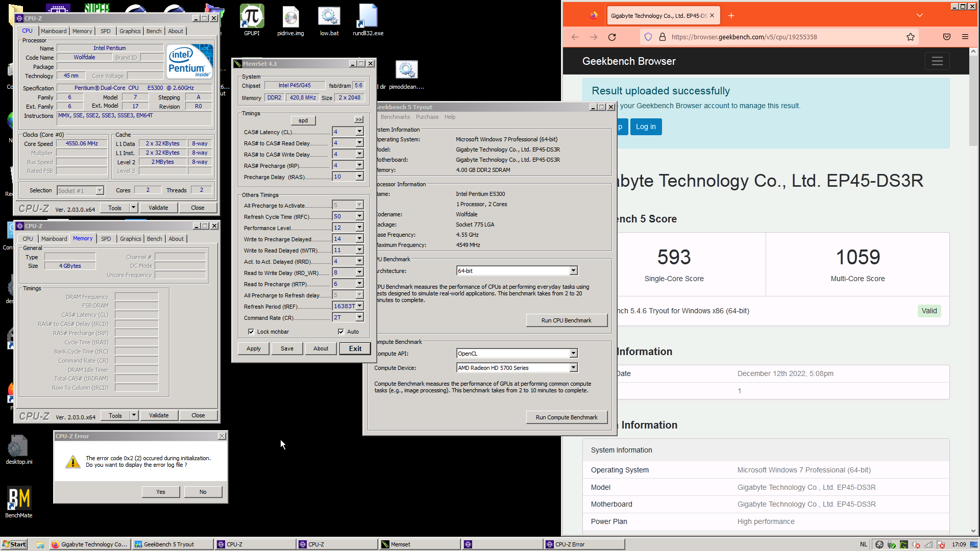The image size is (980, 551).
Task: Open the desktop.ini file icon
Action: coord(19,449)
